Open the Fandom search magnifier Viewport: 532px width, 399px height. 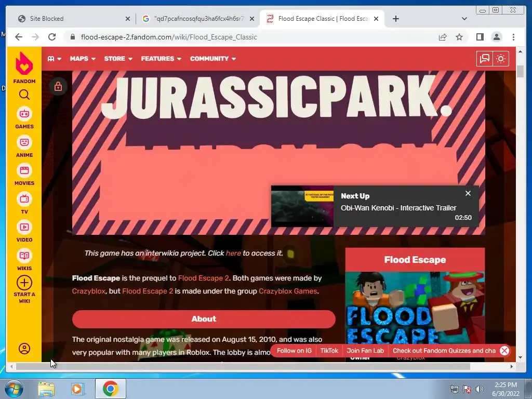pyautogui.click(x=24, y=95)
